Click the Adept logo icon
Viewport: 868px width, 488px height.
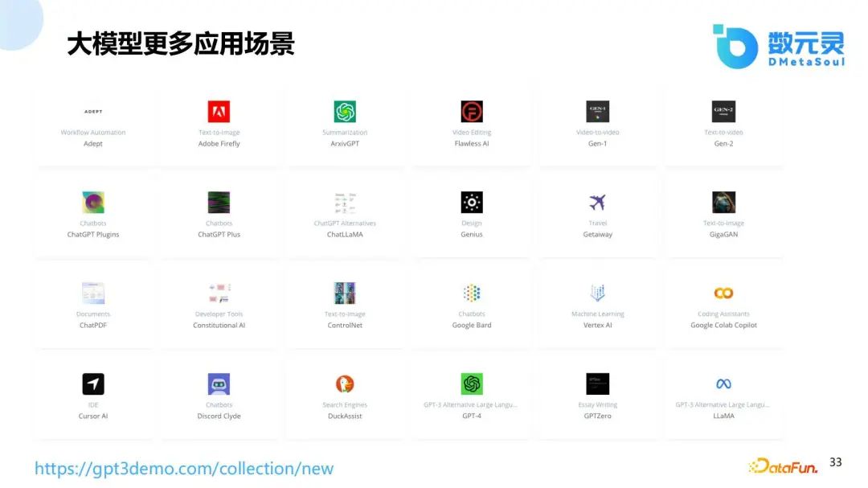click(x=93, y=112)
